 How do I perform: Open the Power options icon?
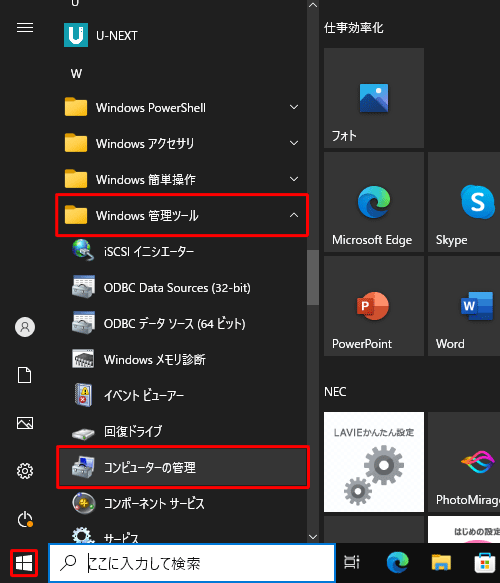coord(25,519)
